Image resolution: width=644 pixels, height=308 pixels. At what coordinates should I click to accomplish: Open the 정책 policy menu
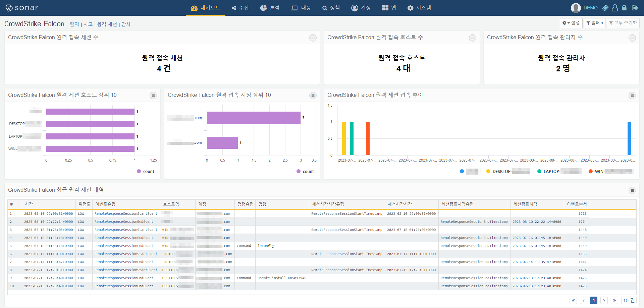331,8
